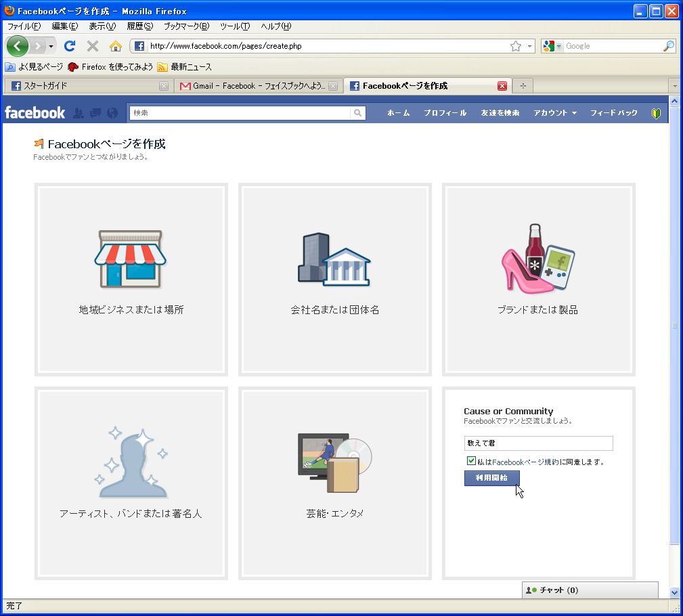Image resolution: width=683 pixels, height=616 pixels.
Task: Open the 履歴(S) menu
Action: (140, 26)
